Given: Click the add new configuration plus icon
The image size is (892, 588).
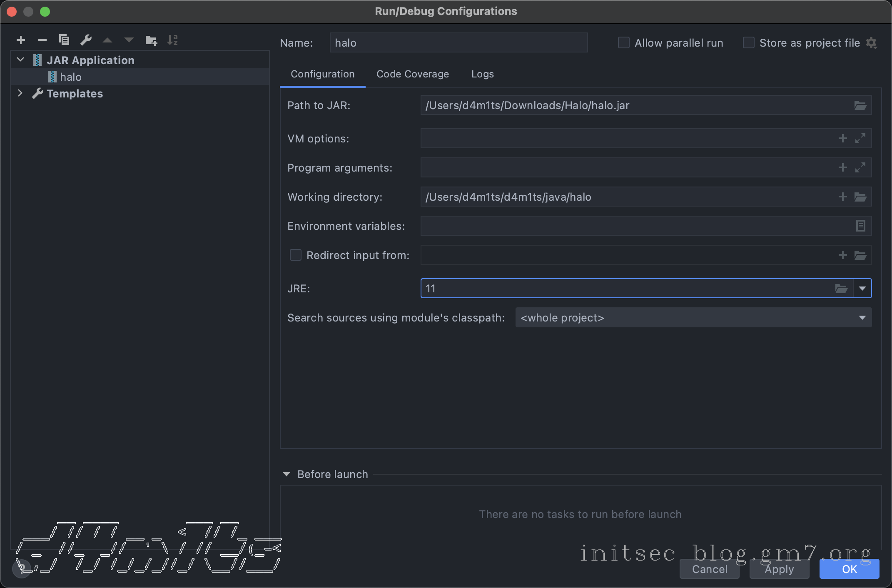Looking at the screenshot, I should (x=21, y=40).
